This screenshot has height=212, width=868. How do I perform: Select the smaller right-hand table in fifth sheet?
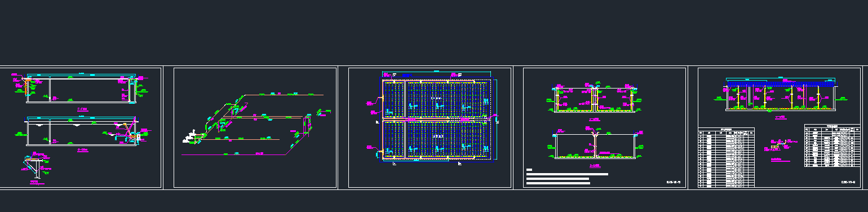tap(832, 145)
